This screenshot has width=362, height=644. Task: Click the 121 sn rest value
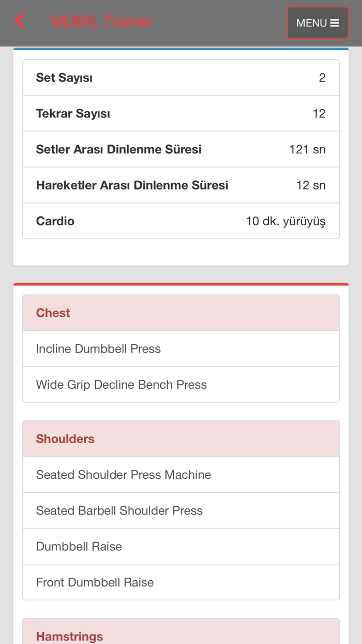(307, 150)
